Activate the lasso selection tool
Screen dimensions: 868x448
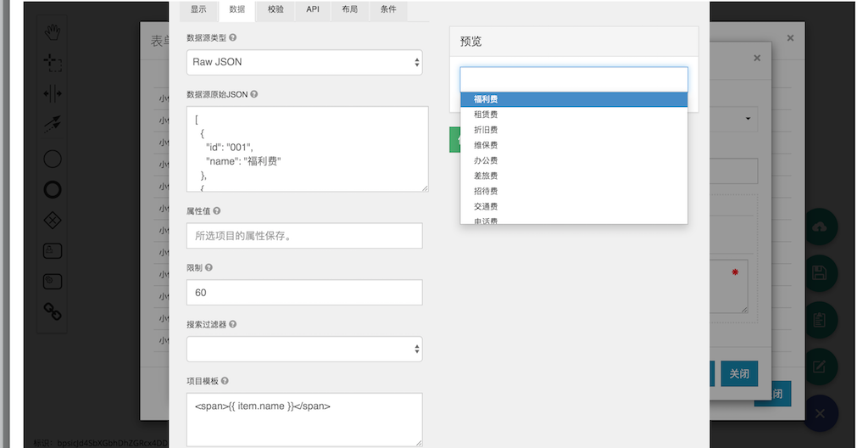[53, 63]
